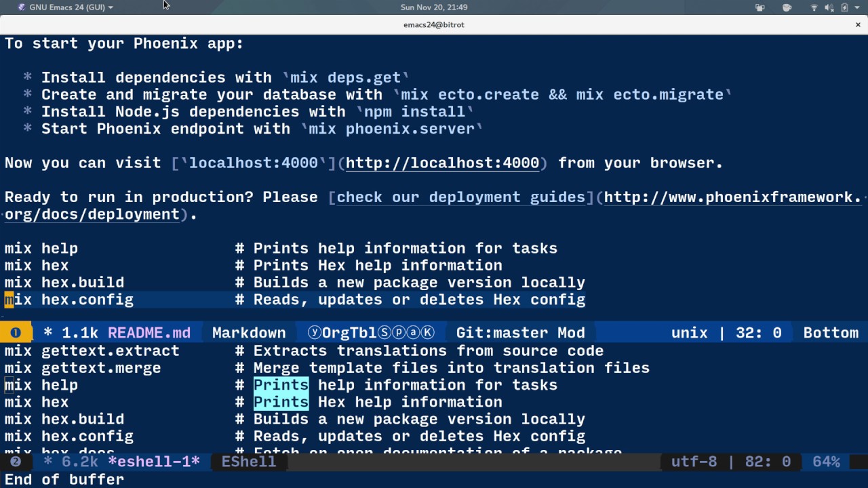Click the *eshell-1* buffer name
Image resolution: width=868 pixels, height=488 pixels.
pyautogui.click(x=154, y=462)
